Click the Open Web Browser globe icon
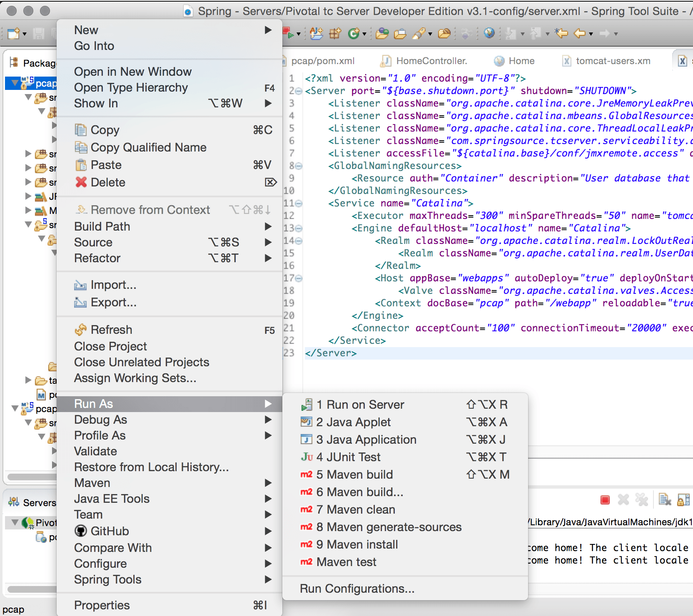The image size is (693, 616). click(489, 33)
